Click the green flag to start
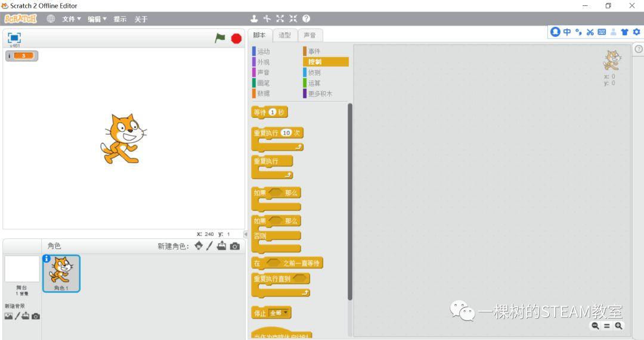Viewport: 644px width, 340px height. pos(220,38)
